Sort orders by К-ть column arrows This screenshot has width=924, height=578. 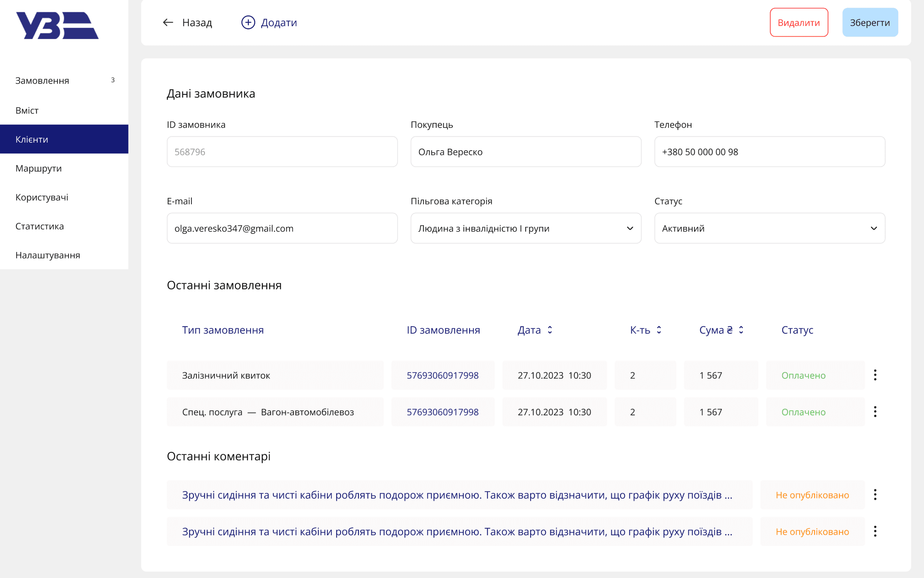659,330
